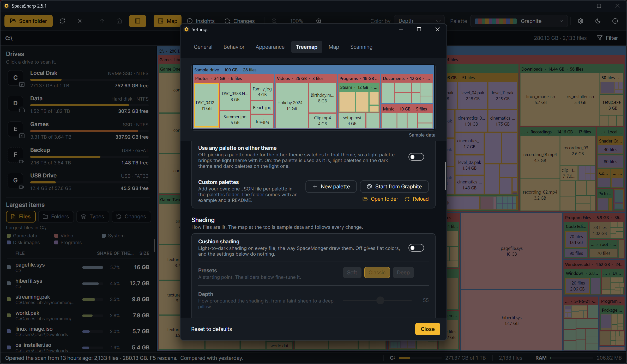Switch to the Scanning settings tab
The height and width of the screenshot is (364, 627).
coord(361,47)
